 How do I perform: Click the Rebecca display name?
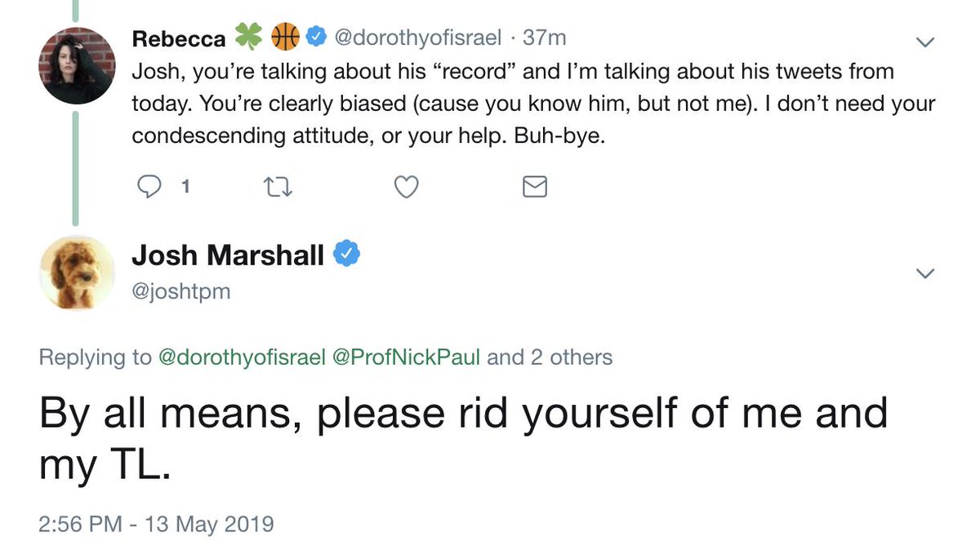(x=178, y=38)
